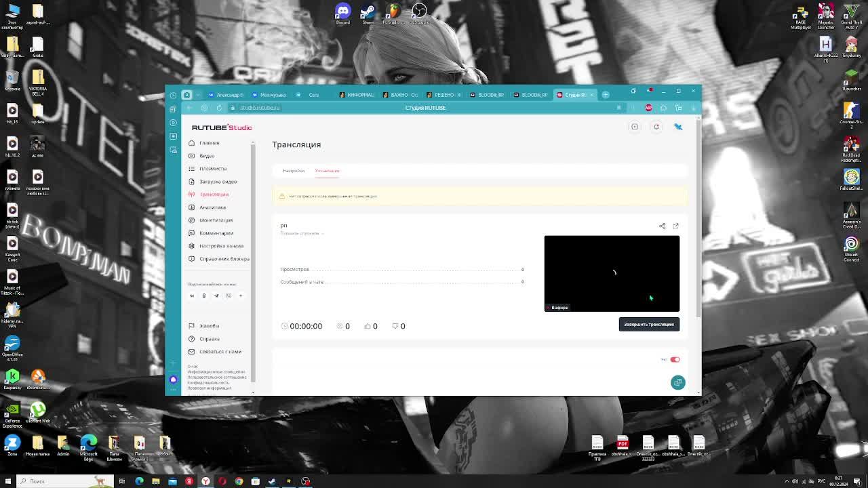Switch to the ВАЖНО browser tab
Image resolution: width=868 pixels, height=488 pixels.
pos(400,95)
